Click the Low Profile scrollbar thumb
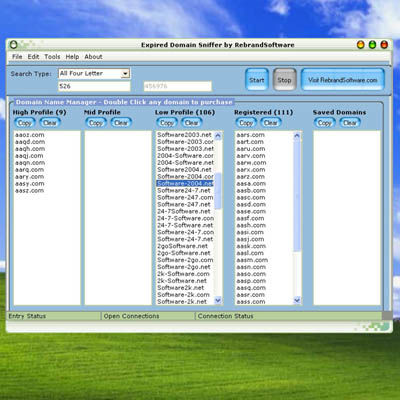The image size is (400, 400). 218,191
